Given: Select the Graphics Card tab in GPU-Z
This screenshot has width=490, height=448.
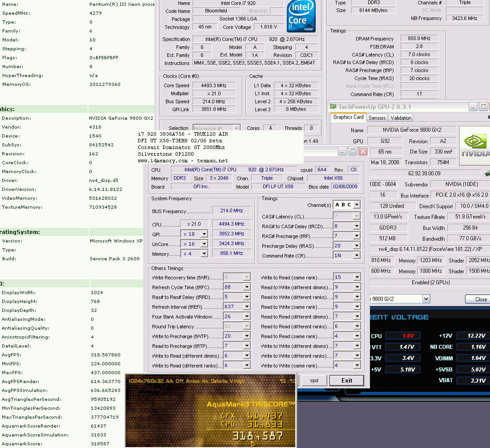Looking at the screenshot, I should 349,117.
